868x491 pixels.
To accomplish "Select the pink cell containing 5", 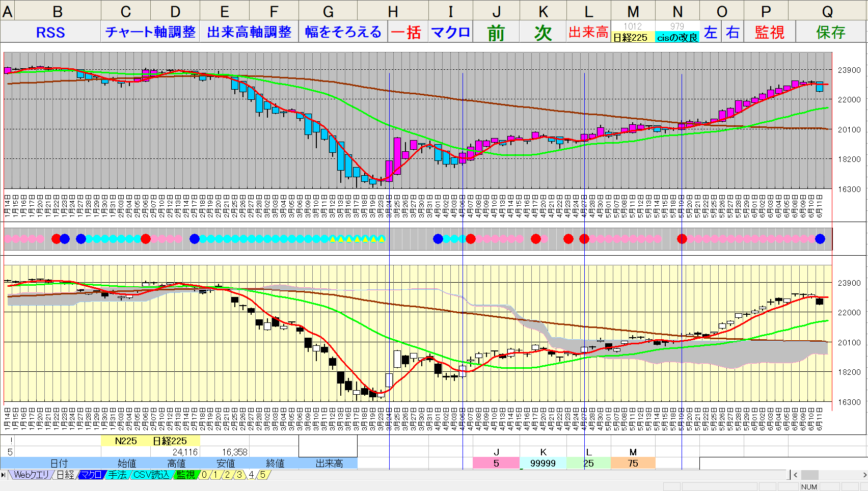I will click(496, 463).
